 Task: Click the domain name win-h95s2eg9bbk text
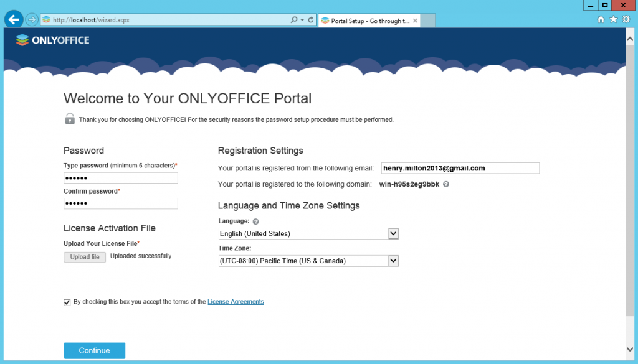409,184
